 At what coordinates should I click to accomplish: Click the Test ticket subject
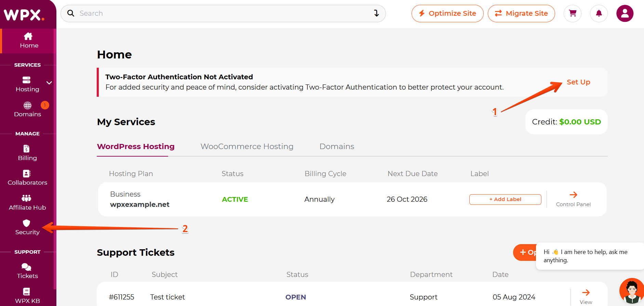coord(167,297)
